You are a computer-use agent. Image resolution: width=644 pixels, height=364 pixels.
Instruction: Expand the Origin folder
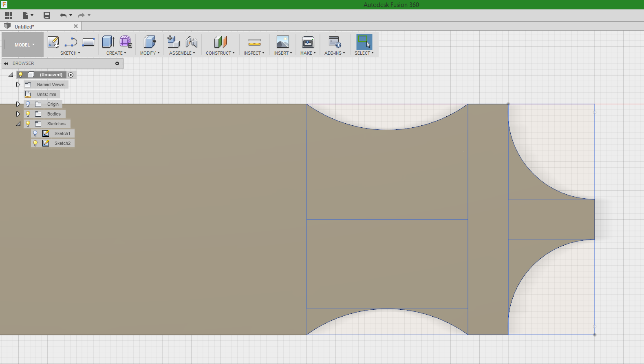tap(18, 104)
